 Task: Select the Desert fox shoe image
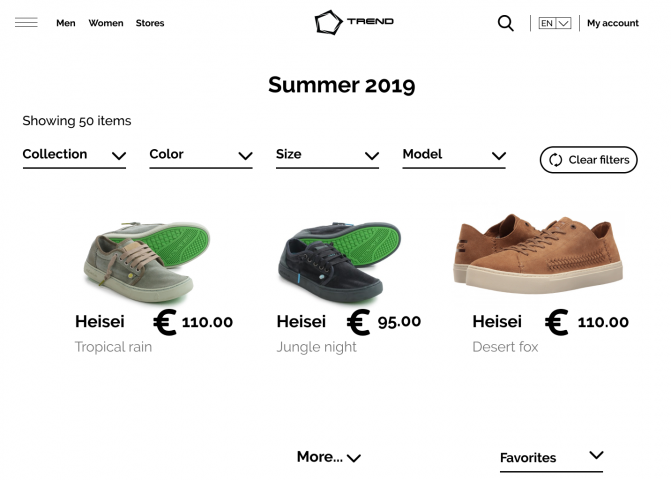(x=538, y=253)
